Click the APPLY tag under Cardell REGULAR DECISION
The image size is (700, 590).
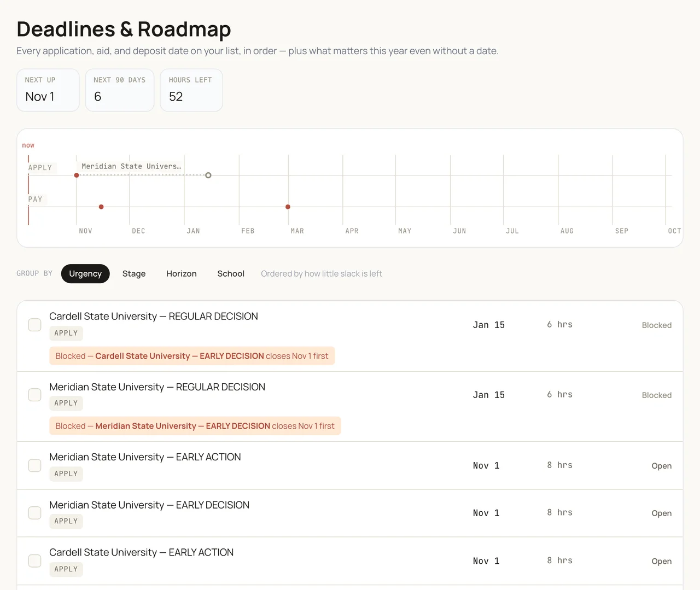click(x=66, y=333)
